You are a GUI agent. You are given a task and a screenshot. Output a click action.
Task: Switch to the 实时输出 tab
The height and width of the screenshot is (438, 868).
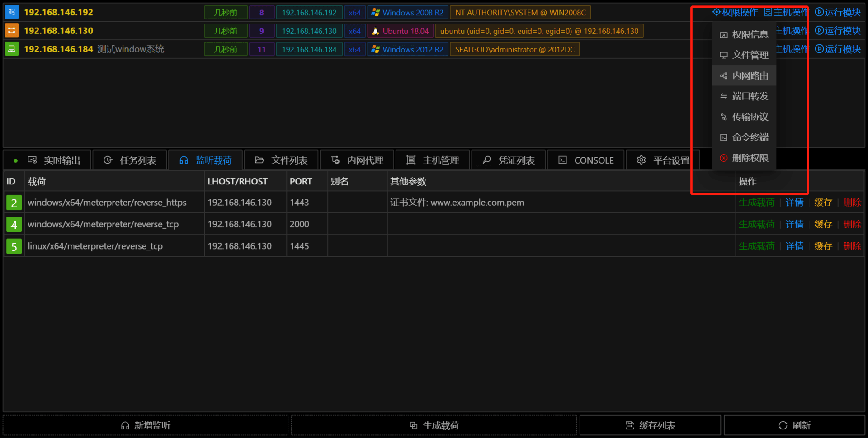(x=47, y=160)
